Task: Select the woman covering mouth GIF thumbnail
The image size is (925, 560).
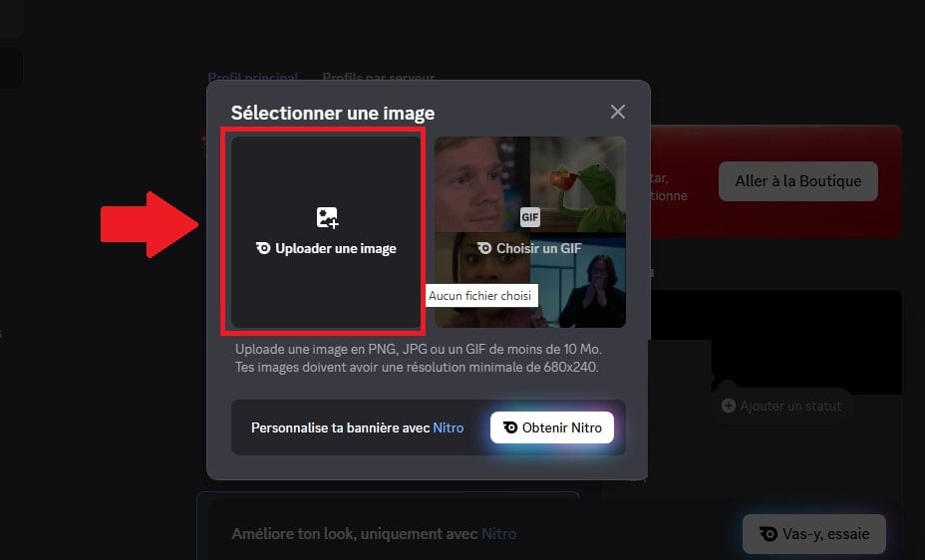Action: (x=578, y=281)
